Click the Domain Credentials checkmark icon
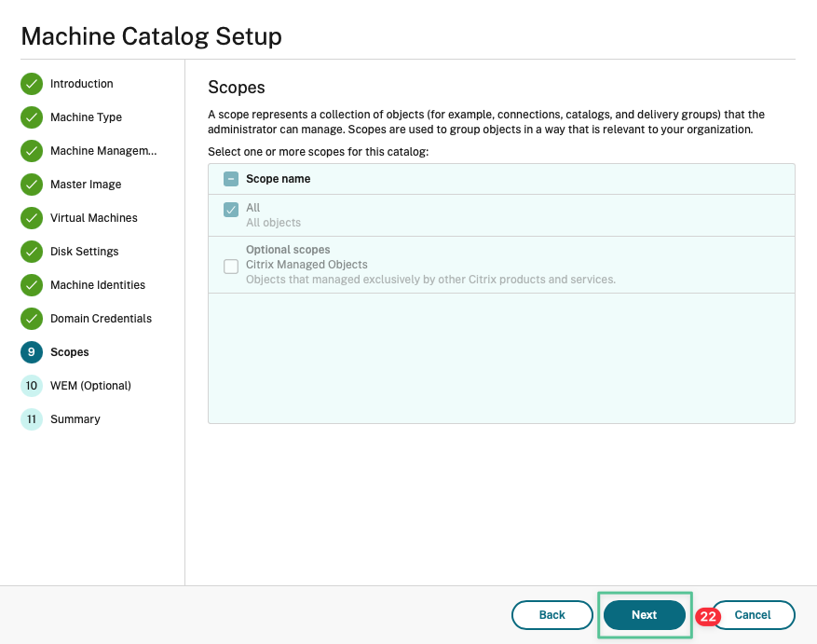 32,319
